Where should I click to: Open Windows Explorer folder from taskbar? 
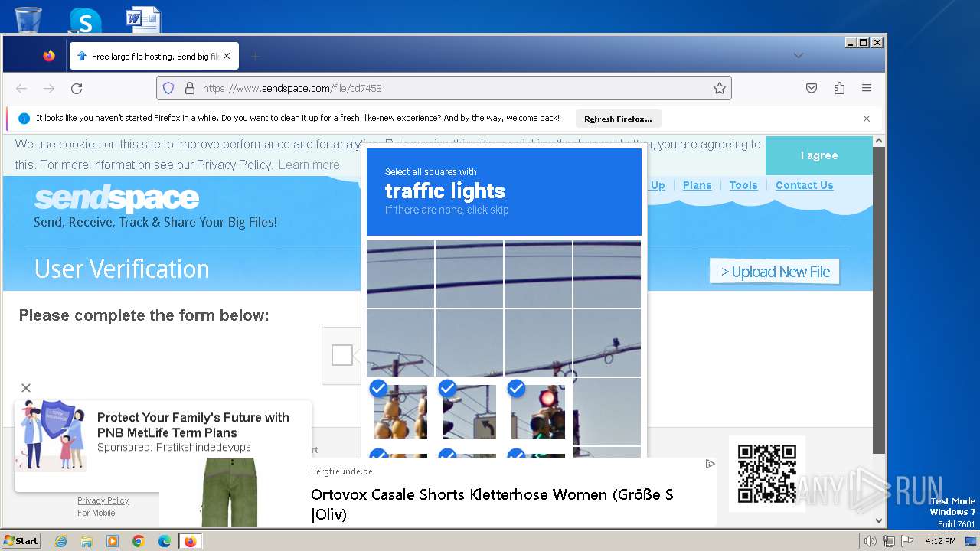(87, 541)
